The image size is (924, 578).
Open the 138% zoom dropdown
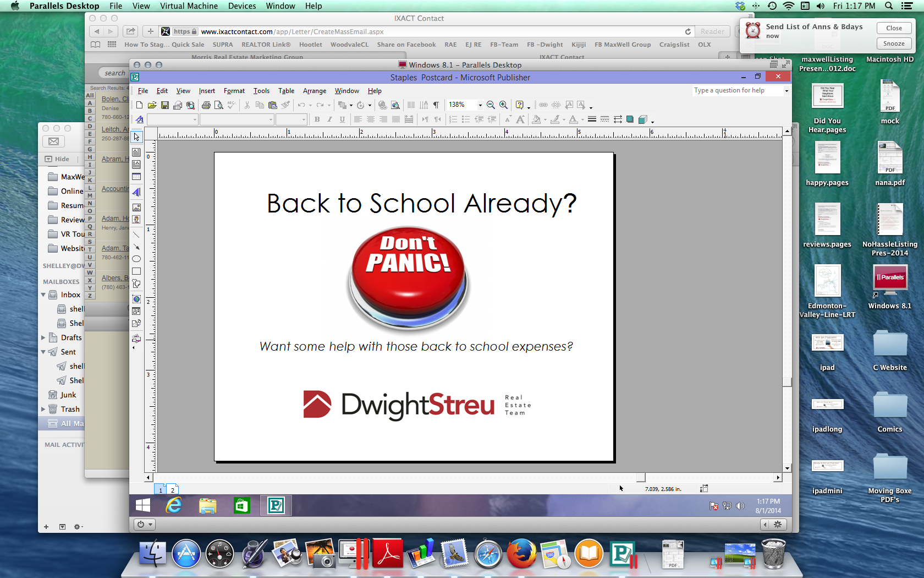[x=480, y=105]
